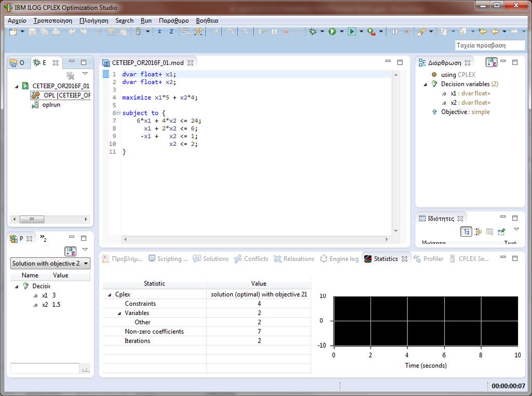Collapse the CETEIEP_OR2016F_01 project node
532x396 pixels.
pyautogui.click(x=17, y=87)
